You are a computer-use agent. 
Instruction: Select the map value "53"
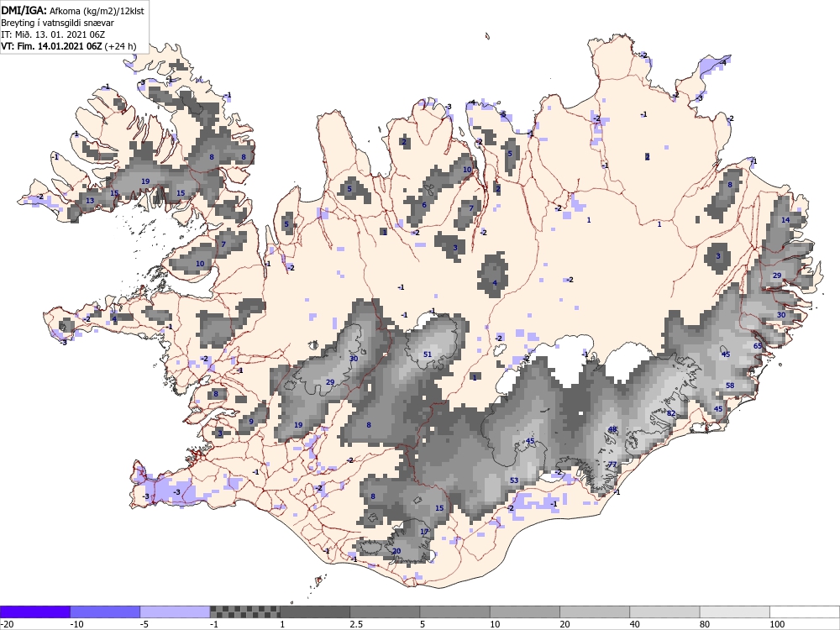coord(514,480)
